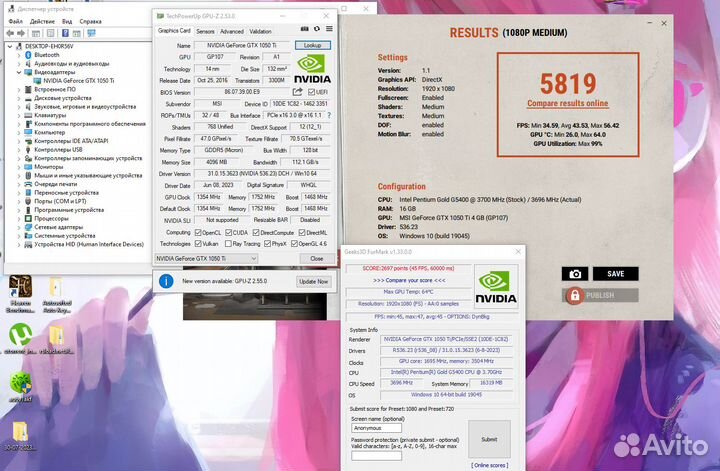Toggle the UEFI checkbox
720x471 pixels.
click(x=311, y=92)
